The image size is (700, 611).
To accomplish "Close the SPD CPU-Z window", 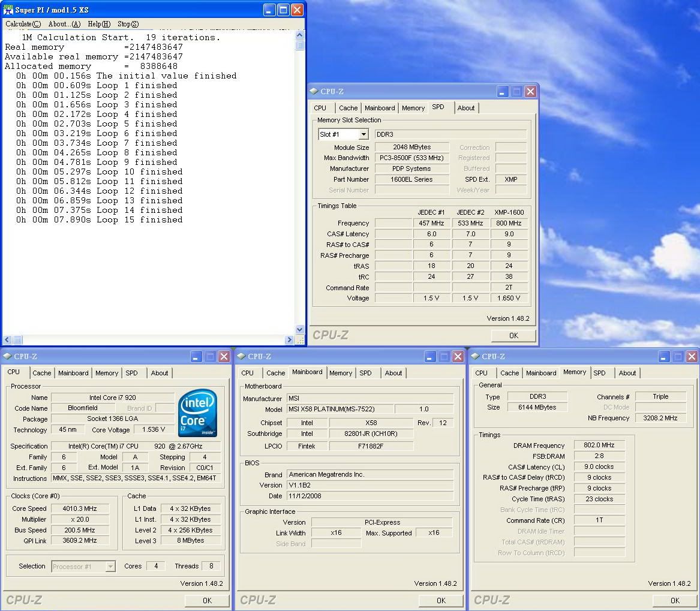I will coord(530,92).
